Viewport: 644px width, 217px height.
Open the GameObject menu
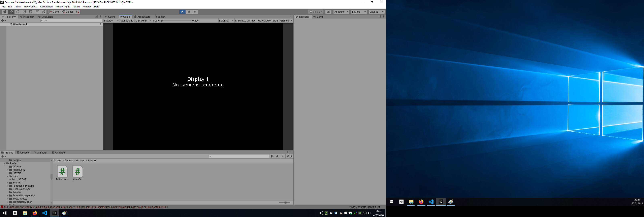(x=31, y=6)
